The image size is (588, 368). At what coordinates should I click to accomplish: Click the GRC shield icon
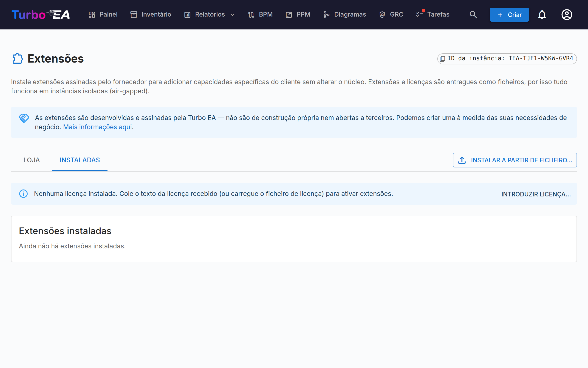point(382,14)
